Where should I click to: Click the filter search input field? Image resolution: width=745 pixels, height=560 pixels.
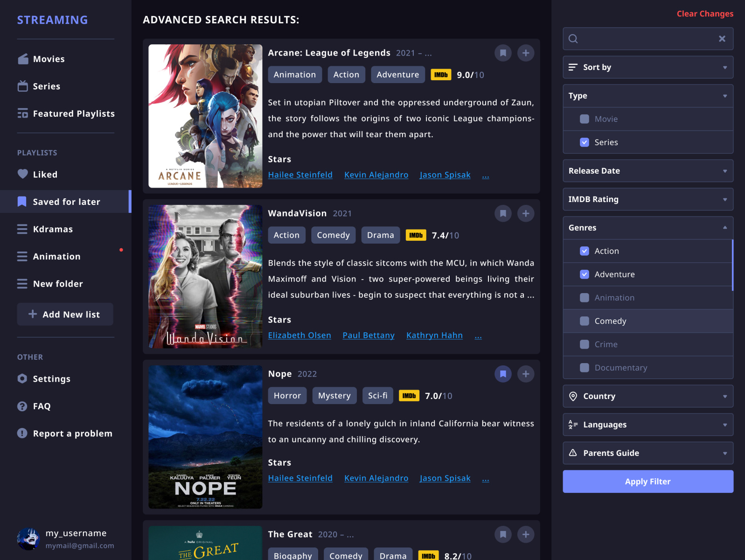[648, 39]
